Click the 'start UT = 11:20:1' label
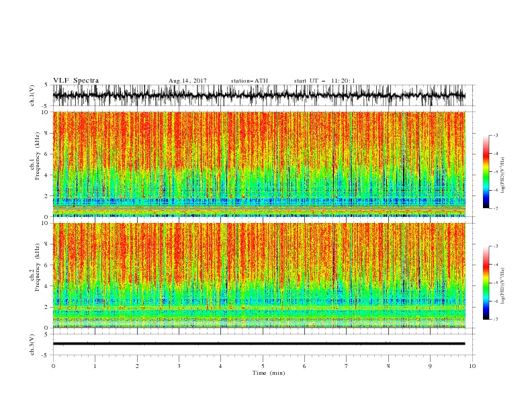The width and height of the screenshot is (532, 411). (x=324, y=81)
